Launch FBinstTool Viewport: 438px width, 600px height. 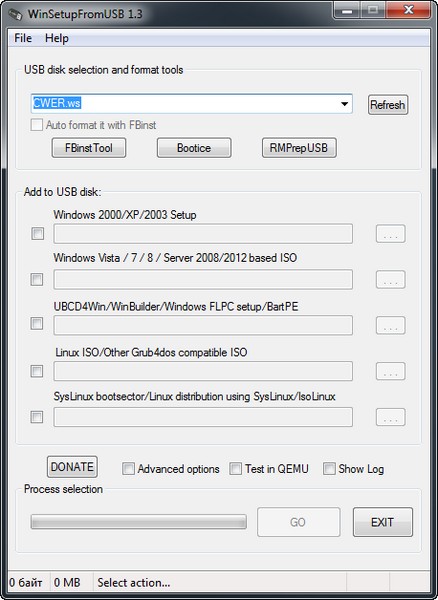click(x=89, y=148)
